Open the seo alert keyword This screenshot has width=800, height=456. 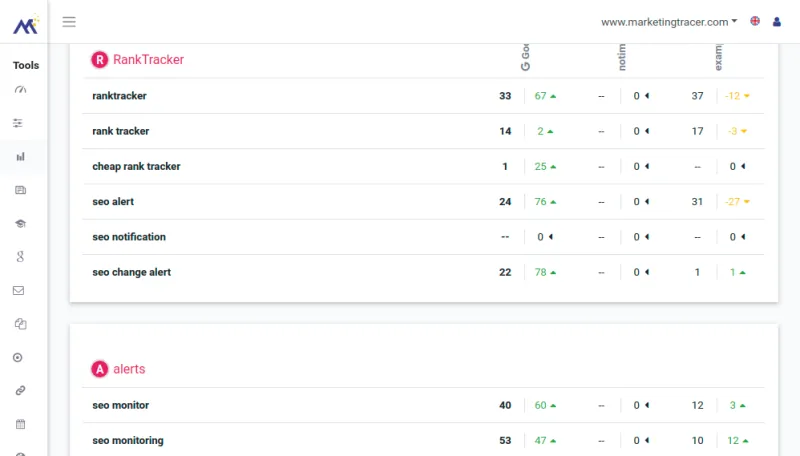click(x=113, y=201)
